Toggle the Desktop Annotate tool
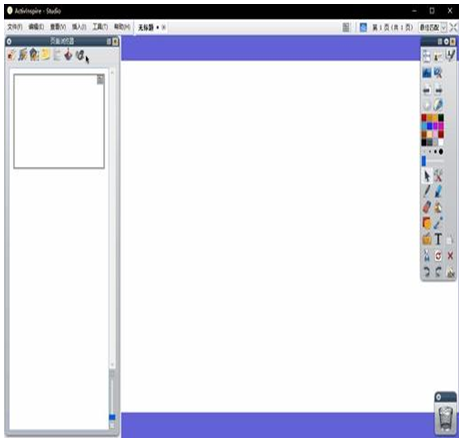 [x=450, y=55]
